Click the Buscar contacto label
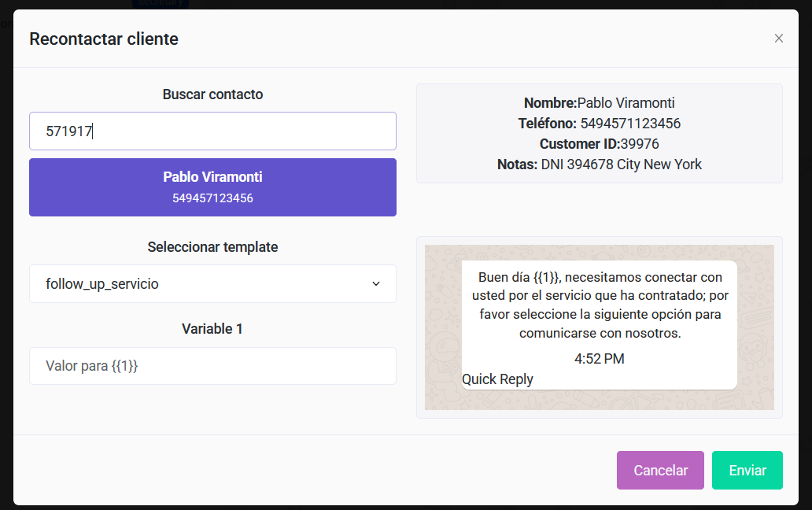This screenshot has height=510, width=812. pyautogui.click(x=213, y=94)
